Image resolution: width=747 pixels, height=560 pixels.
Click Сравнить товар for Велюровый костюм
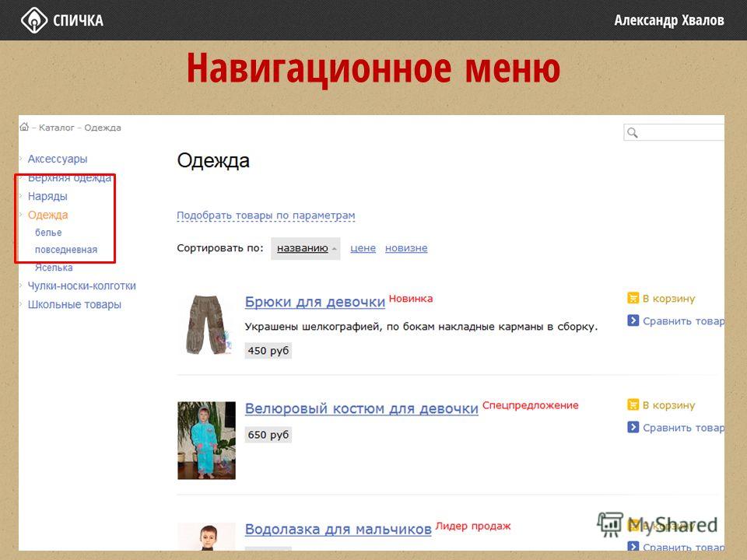[684, 428]
